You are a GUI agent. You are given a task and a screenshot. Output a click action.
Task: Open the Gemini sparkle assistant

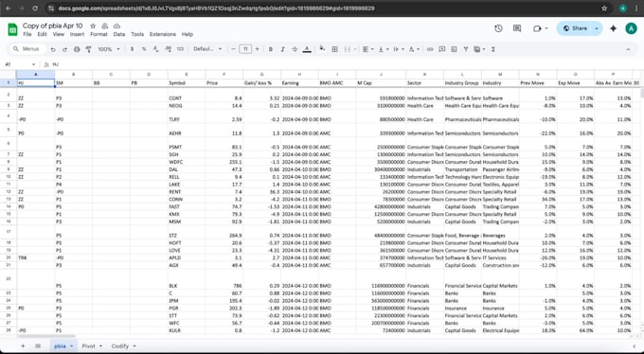[x=613, y=28]
